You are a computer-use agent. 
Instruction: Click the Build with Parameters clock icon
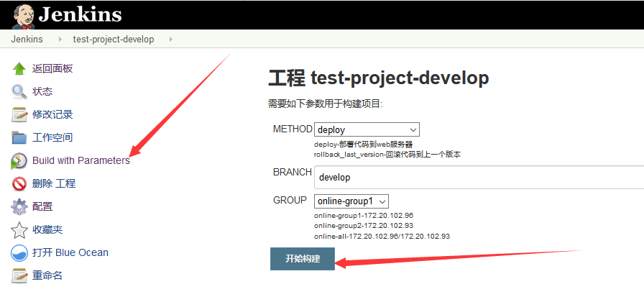click(x=19, y=161)
